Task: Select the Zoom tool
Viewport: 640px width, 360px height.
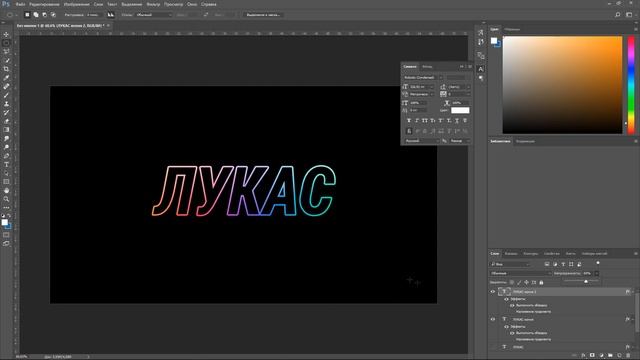Action: [6, 199]
